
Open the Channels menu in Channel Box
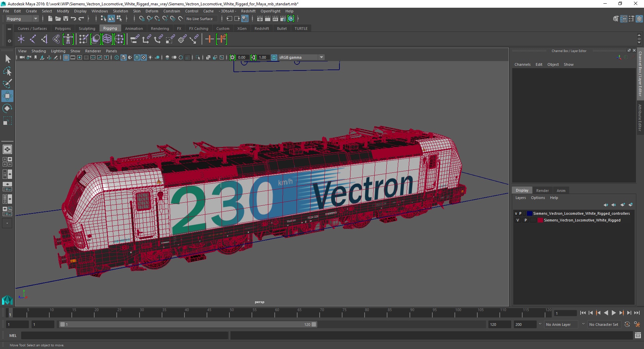522,64
